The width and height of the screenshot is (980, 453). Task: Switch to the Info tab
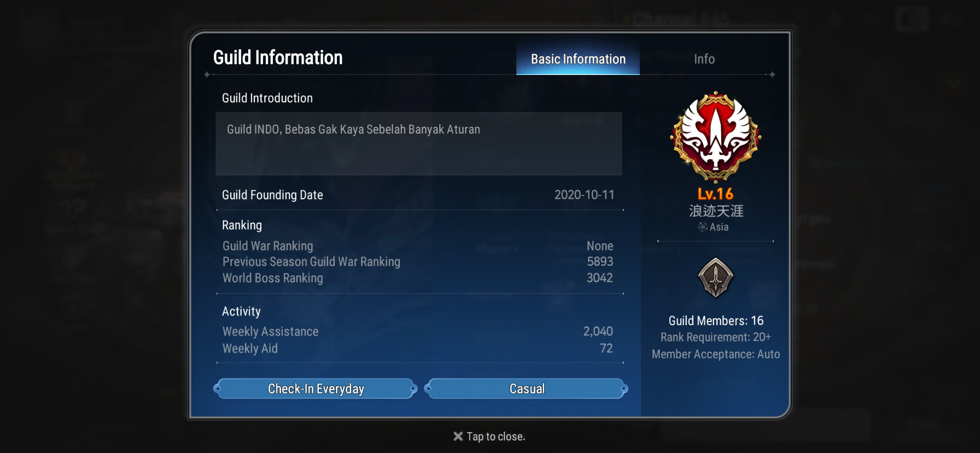704,59
